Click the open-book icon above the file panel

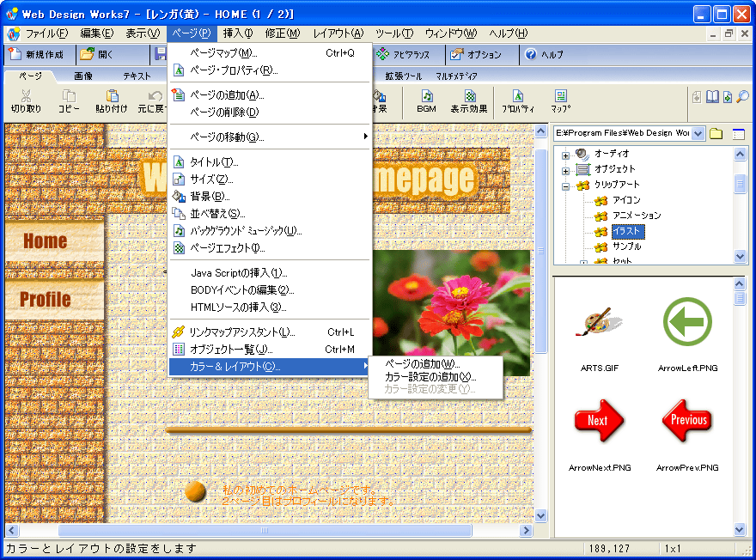tap(712, 96)
